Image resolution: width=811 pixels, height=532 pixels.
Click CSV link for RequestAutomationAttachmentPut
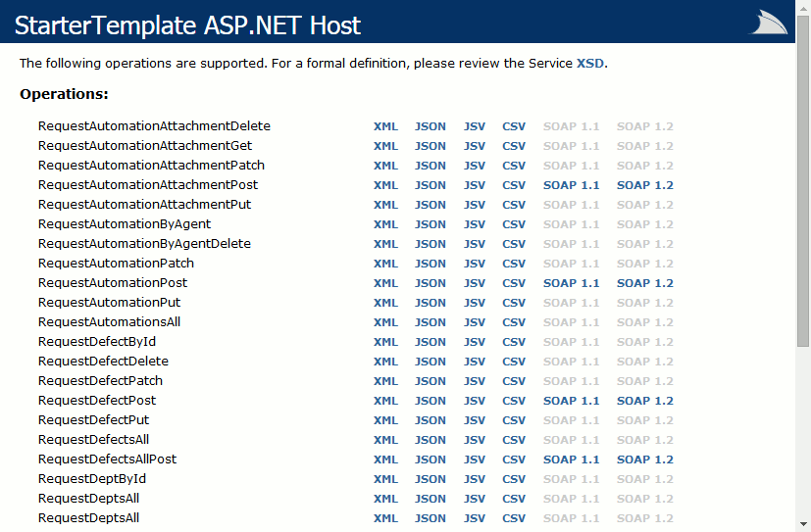point(514,205)
